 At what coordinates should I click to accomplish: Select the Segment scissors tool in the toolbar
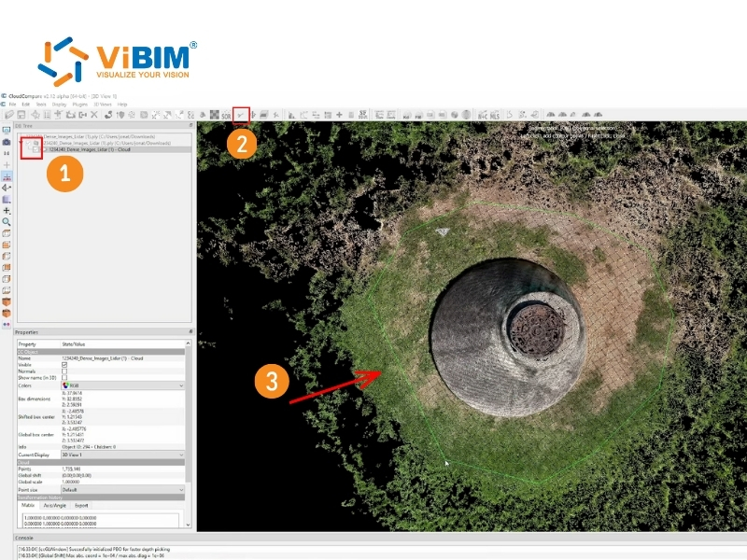[241, 113]
